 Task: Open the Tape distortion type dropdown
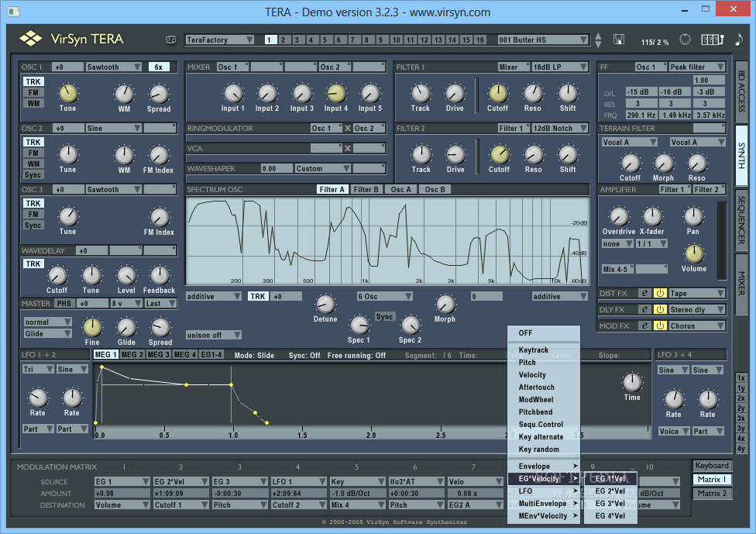697,293
